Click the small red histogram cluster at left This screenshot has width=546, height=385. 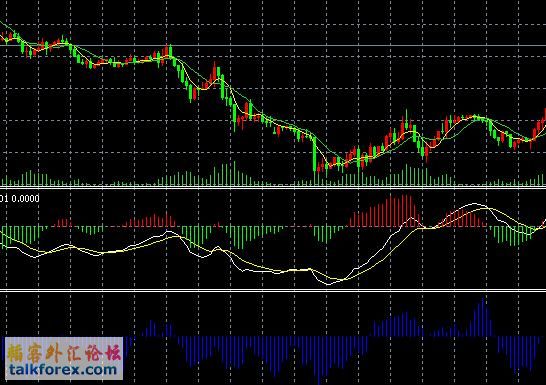coord(63,222)
